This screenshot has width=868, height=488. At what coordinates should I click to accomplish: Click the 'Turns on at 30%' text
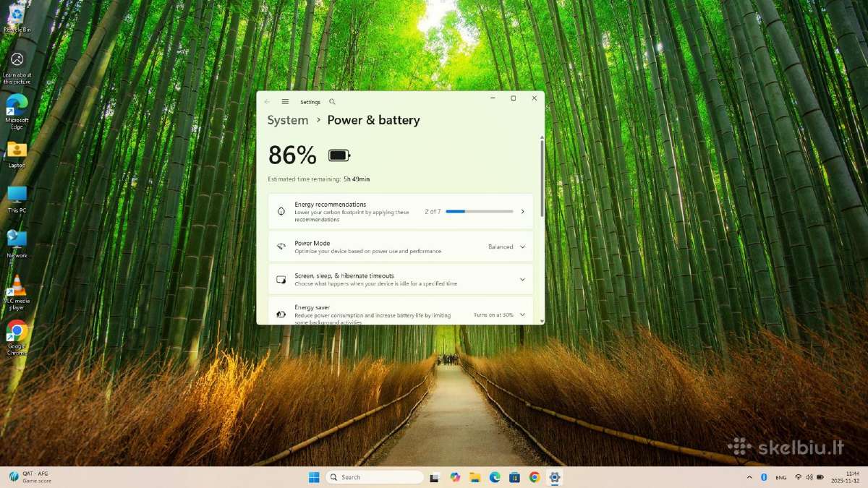(x=493, y=314)
